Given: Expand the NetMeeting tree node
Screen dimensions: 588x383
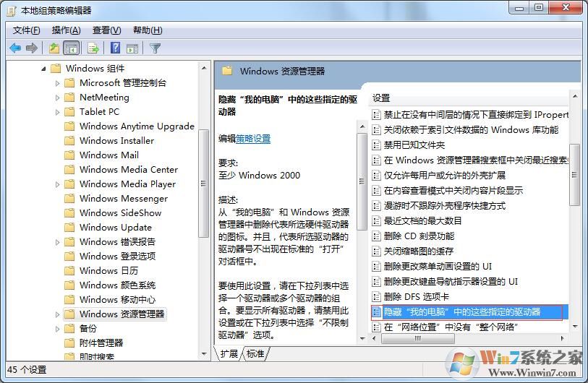Looking at the screenshot, I should coord(57,98).
